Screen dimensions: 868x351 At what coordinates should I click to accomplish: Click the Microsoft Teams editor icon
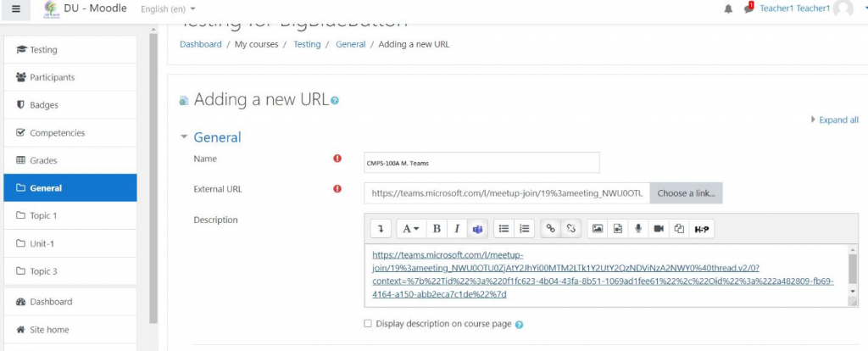(478, 229)
